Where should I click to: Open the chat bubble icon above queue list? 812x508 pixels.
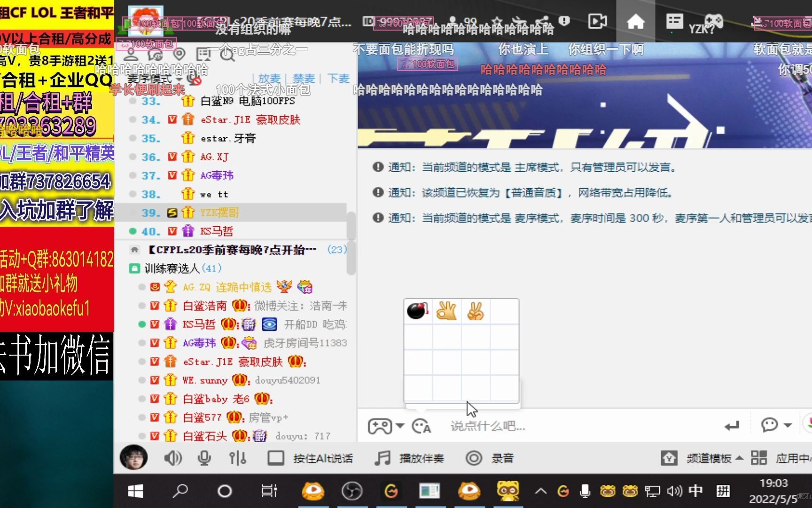tap(155, 55)
